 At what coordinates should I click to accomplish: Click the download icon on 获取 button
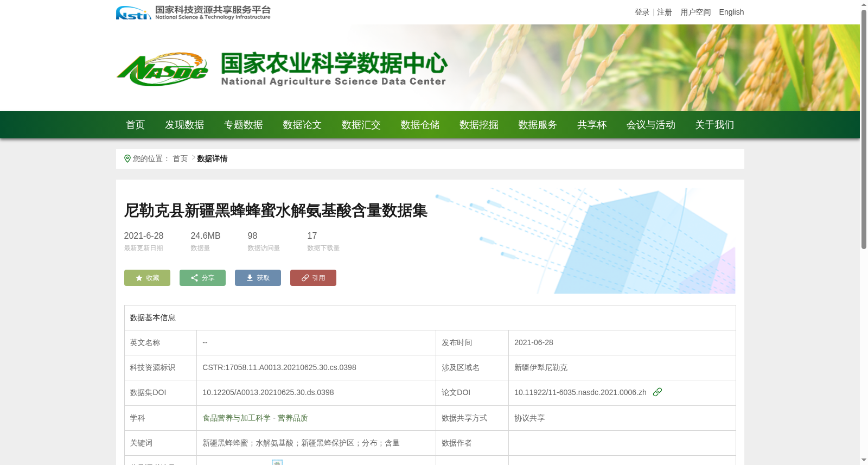[x=250, y=278]
